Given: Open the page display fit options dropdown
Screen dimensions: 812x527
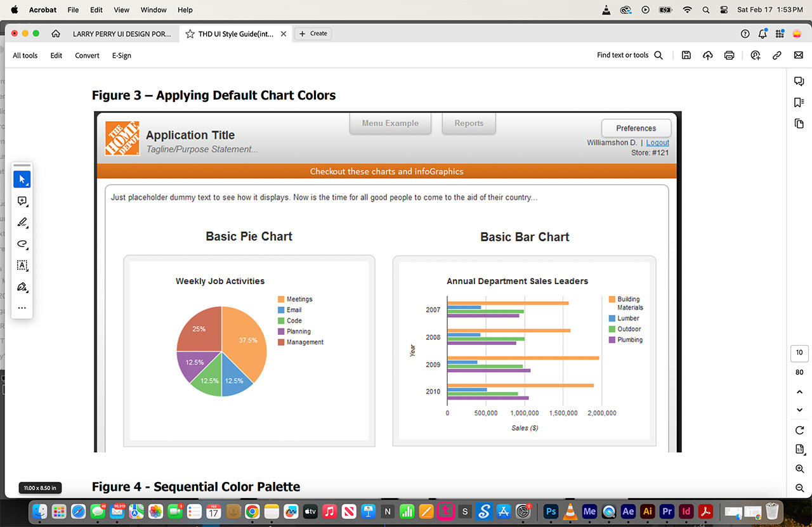Looking at the screenshot, I should 799,449.
